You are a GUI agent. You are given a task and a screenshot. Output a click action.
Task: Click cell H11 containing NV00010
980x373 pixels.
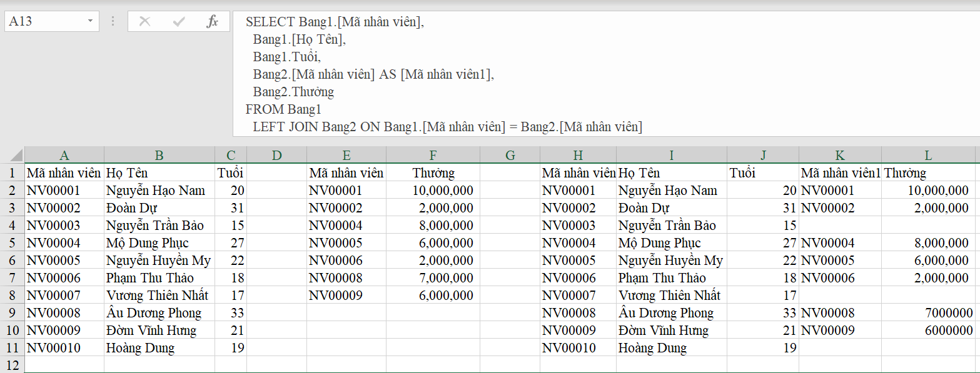click(x=578, y=348)
